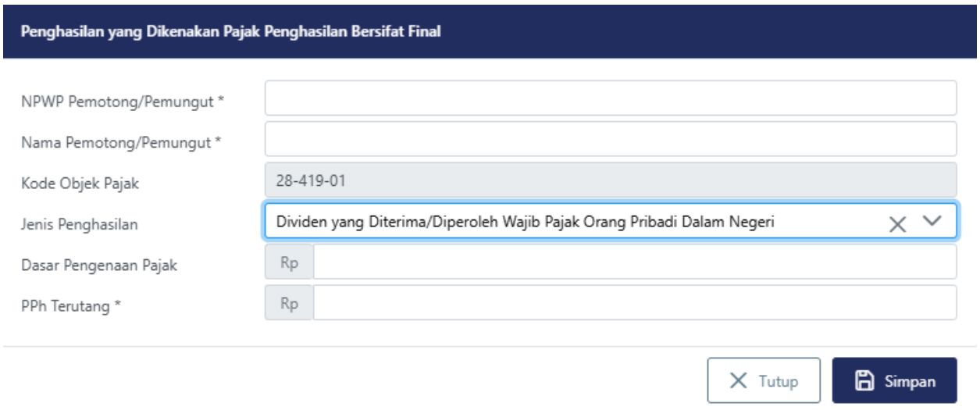Click Rp prefix beside PPh Terutang
980x410 pixels.
click(x=290, y=304)
